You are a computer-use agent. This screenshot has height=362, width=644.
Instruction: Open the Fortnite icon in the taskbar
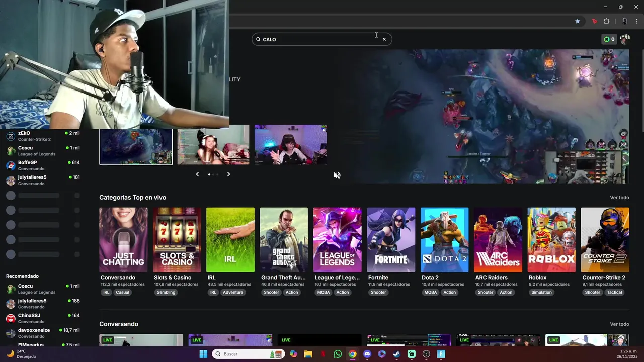click(x=441, y=354)
